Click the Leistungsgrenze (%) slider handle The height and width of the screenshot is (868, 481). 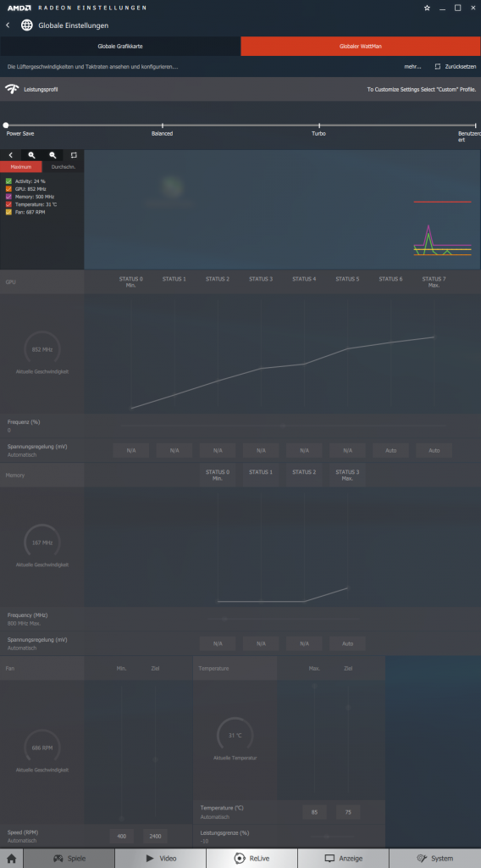(x=327, y=837)
